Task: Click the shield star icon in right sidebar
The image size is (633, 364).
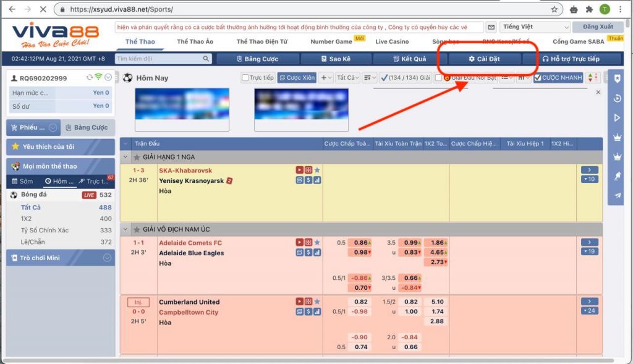Action: 617,78
